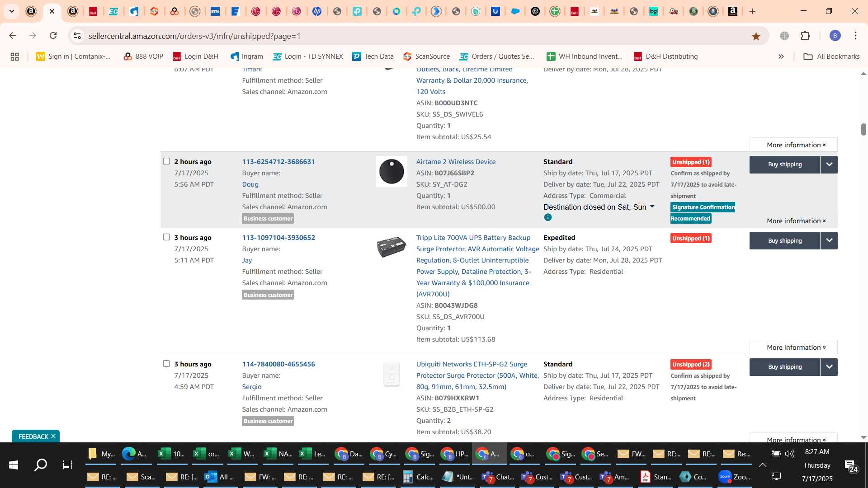Viewport: 868px width, 488px height.
Task: Expand Buy shipping options for Ubiquiti order
Action: 829,367
